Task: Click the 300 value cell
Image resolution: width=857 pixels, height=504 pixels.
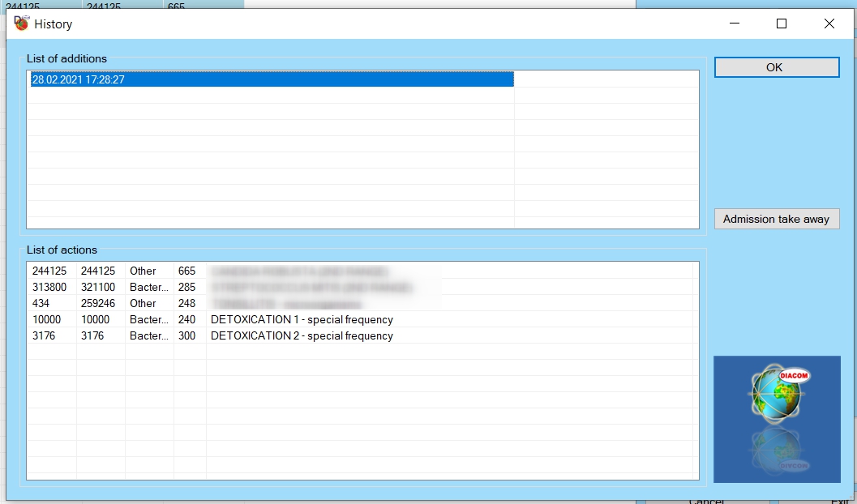Action: click(187, 336)
